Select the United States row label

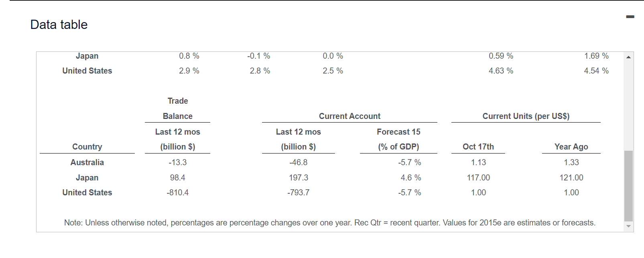87,192
